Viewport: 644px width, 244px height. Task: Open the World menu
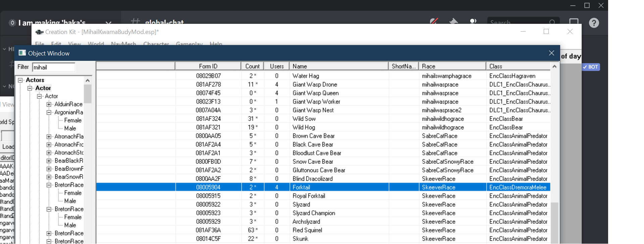click(x=96, y=44)
